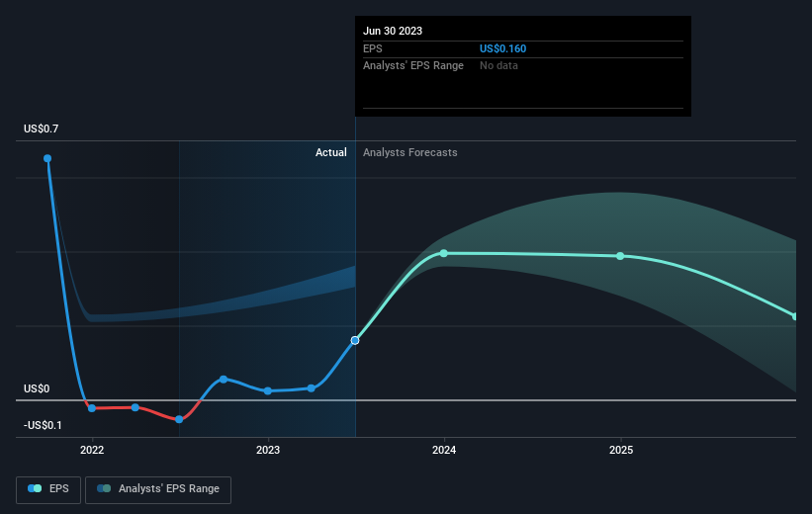Click the EPS row label in tooltip
The image size is (812, 514).
[372, 48]
